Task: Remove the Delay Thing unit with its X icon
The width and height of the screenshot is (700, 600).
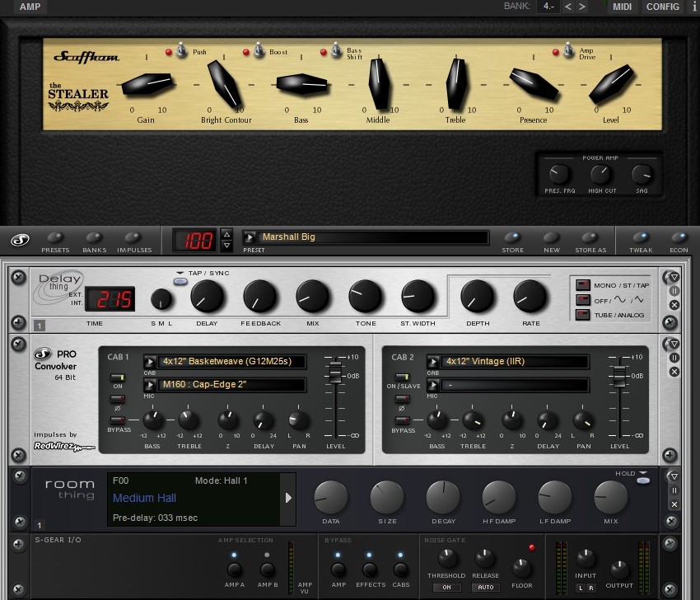Action: (x=674, y=305)
